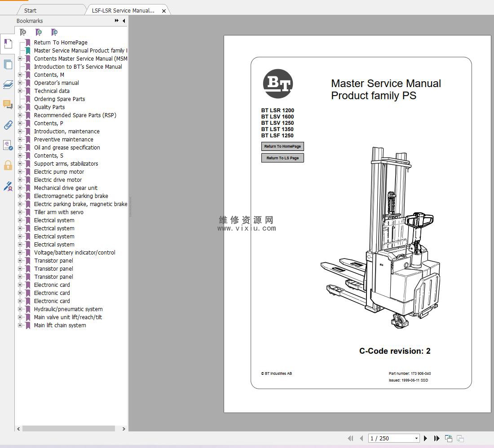Click the Return To HomePage button

click(282, 146)
